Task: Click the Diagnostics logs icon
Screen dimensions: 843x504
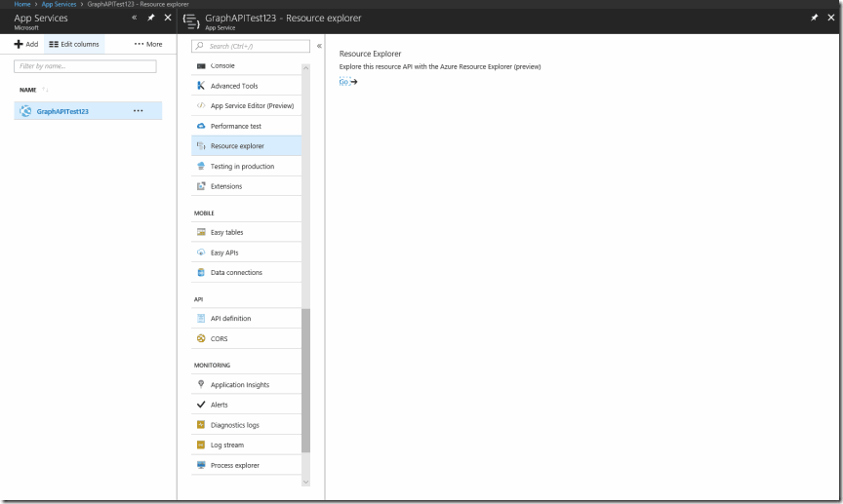Action: [201, 424]
